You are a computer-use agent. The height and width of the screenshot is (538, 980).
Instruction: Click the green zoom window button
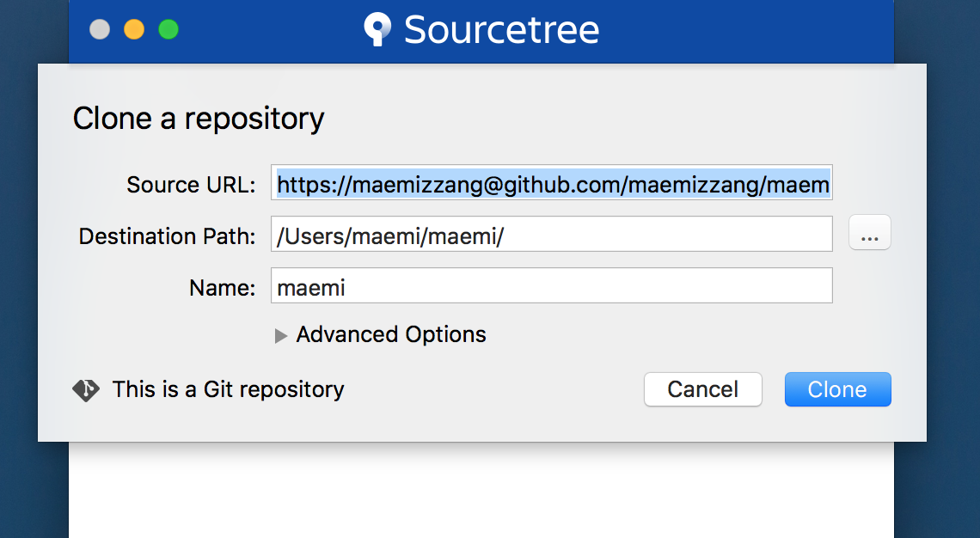(168, 29)
